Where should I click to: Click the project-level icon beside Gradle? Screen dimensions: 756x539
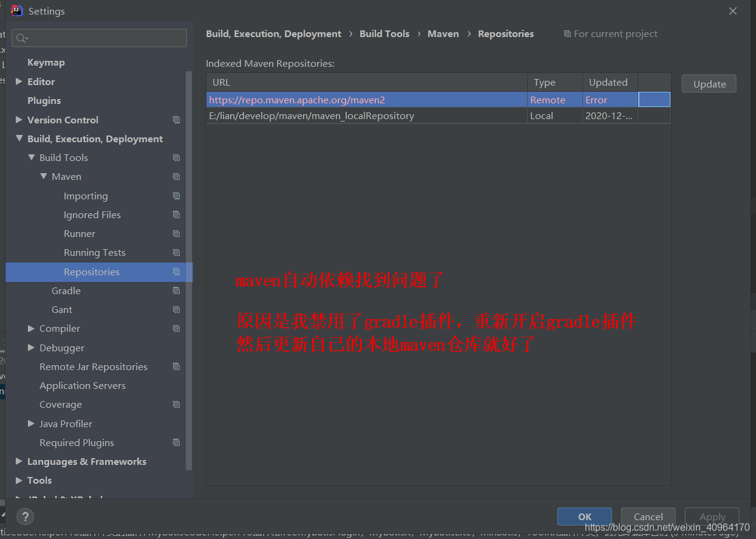tap(176, 290)
